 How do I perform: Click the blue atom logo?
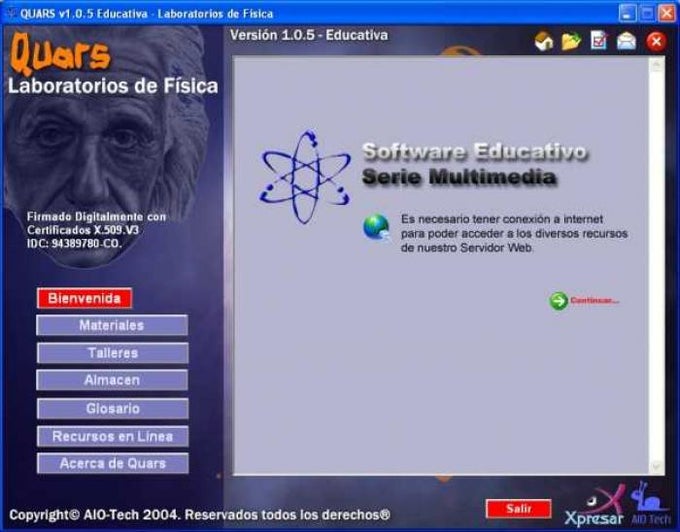pyautogui.click(x=305, y=177)
